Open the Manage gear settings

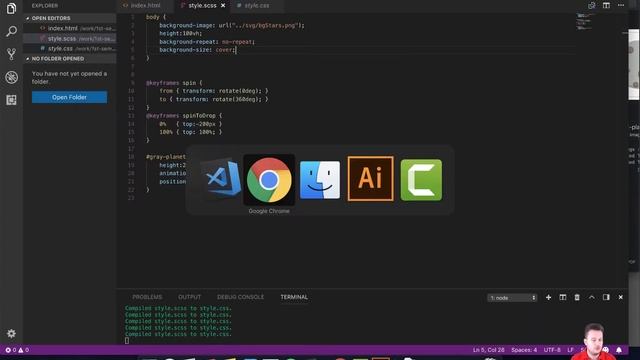pyautogui.click(x=11, y=333)
